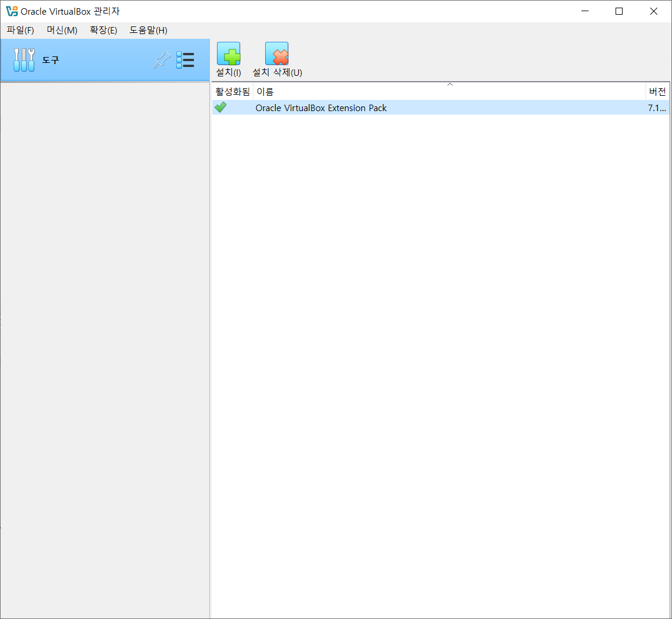Open the tools list menu icon
This screenshot has height=619, width=672.
[185, 60]
